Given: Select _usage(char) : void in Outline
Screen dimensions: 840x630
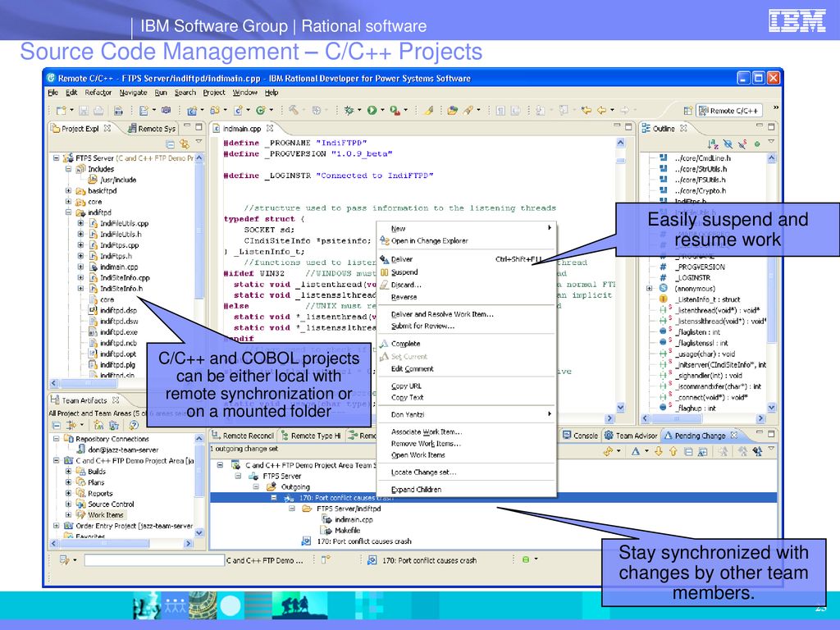Looking at the screenshot, I should point(705,354).
